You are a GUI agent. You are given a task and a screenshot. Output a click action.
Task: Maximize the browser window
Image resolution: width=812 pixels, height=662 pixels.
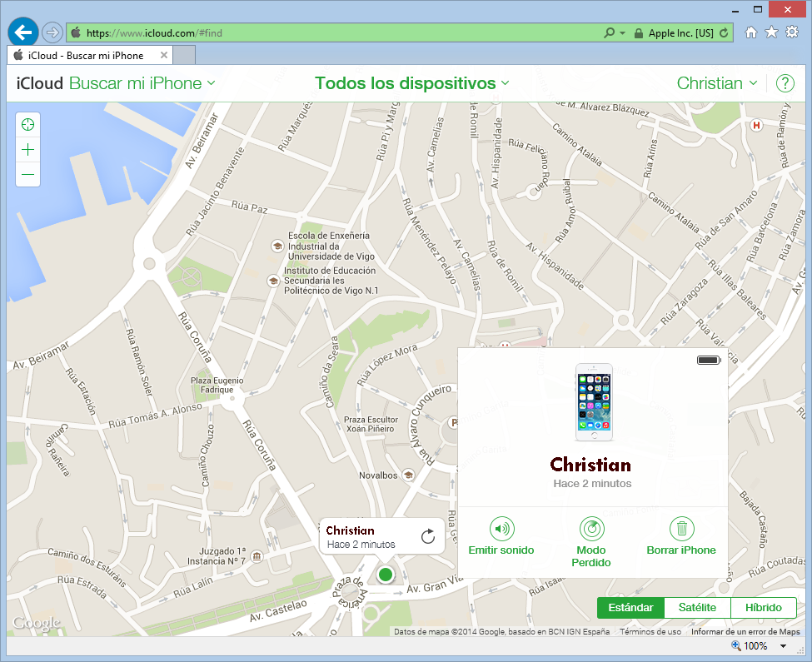coord(758,9)
